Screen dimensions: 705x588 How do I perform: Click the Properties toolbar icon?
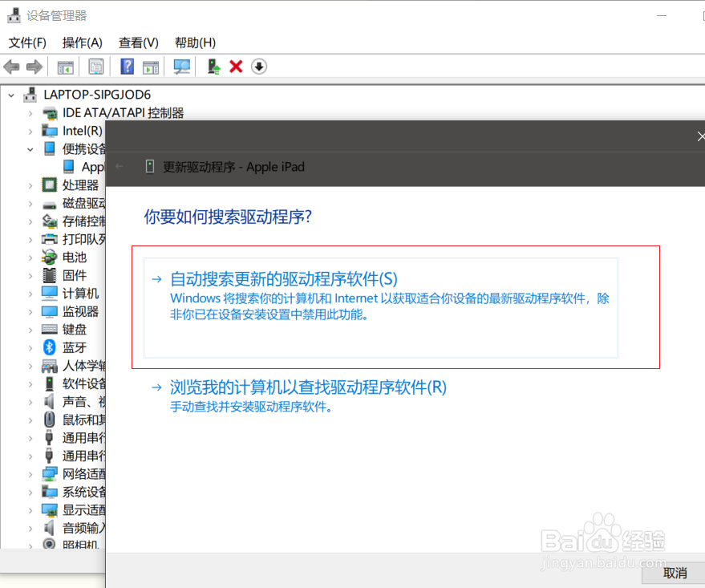[x=95, y=66]
